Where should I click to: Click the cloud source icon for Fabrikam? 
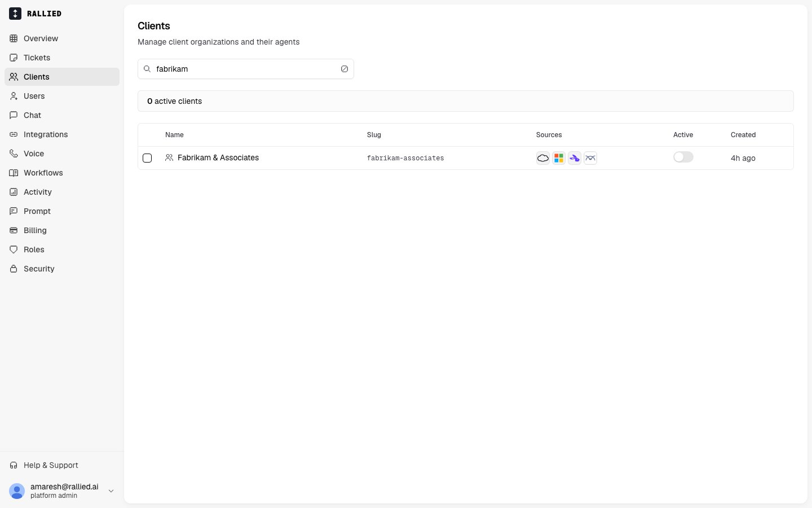(543, 158)
